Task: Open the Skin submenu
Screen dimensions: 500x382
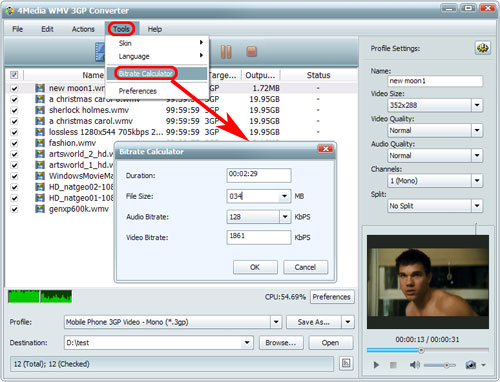Action: pyautogui.click(x=157, y=43)
